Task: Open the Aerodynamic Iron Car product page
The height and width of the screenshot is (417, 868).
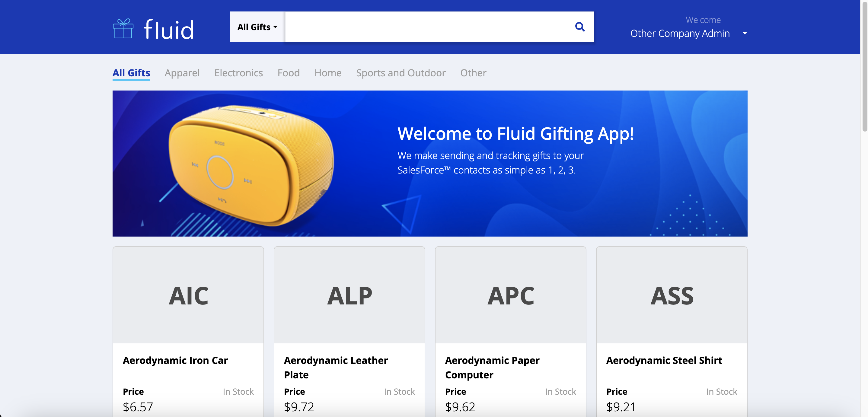Action: [175, 360]
